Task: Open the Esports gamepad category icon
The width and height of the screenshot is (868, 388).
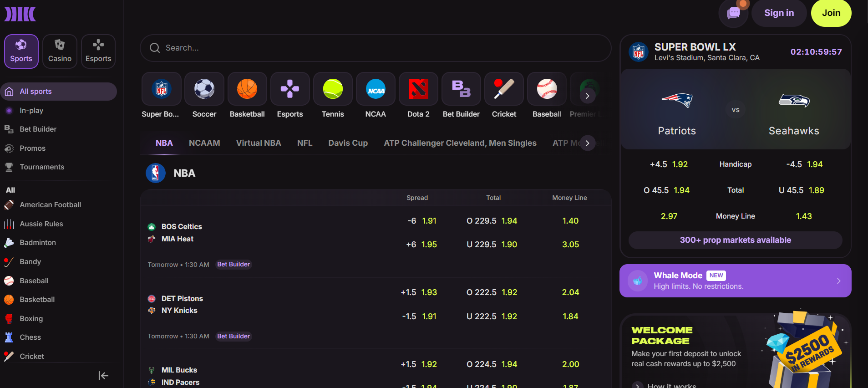Action: (290, 89)
